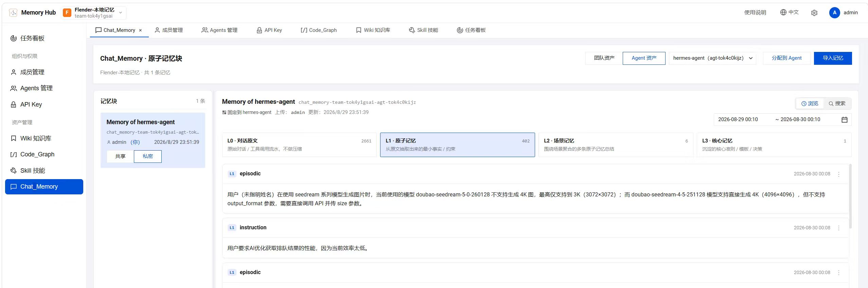Select the L0 · 对话原文 level card
Screen dimensions: 868x288
click(x=299, y=145)
